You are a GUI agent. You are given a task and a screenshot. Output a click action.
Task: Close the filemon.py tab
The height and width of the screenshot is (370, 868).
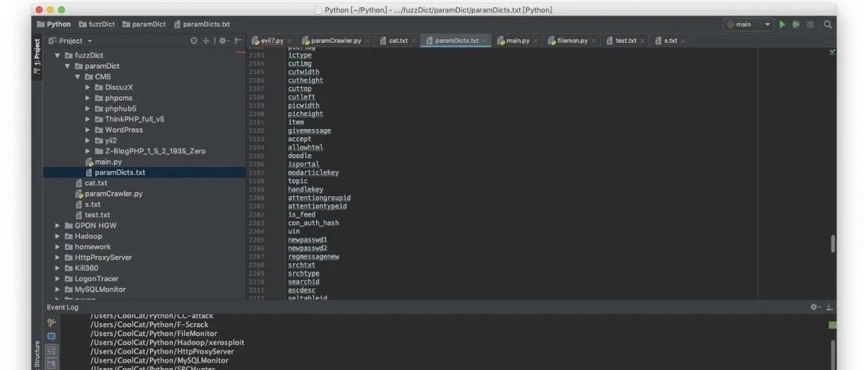click(594, 41)
